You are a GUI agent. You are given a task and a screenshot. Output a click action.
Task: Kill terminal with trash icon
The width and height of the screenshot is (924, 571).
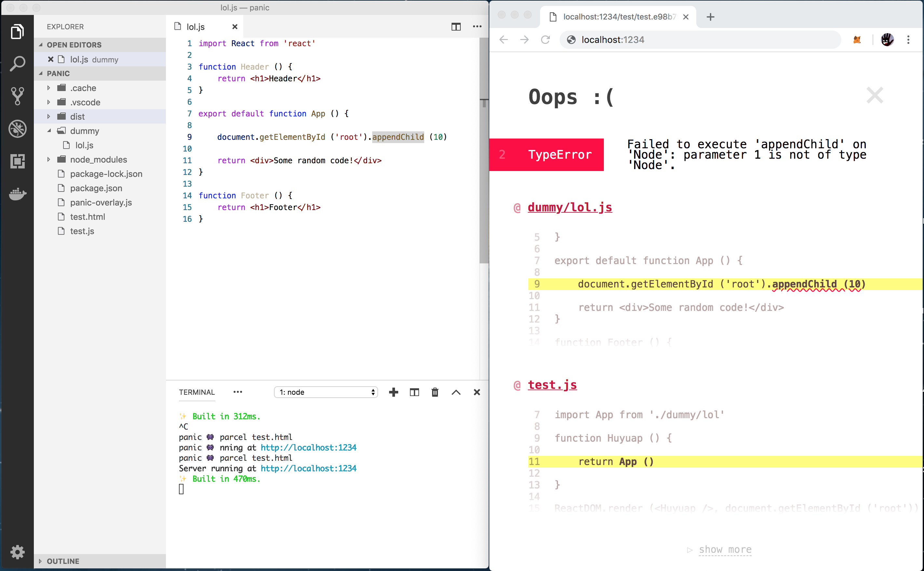435,392
